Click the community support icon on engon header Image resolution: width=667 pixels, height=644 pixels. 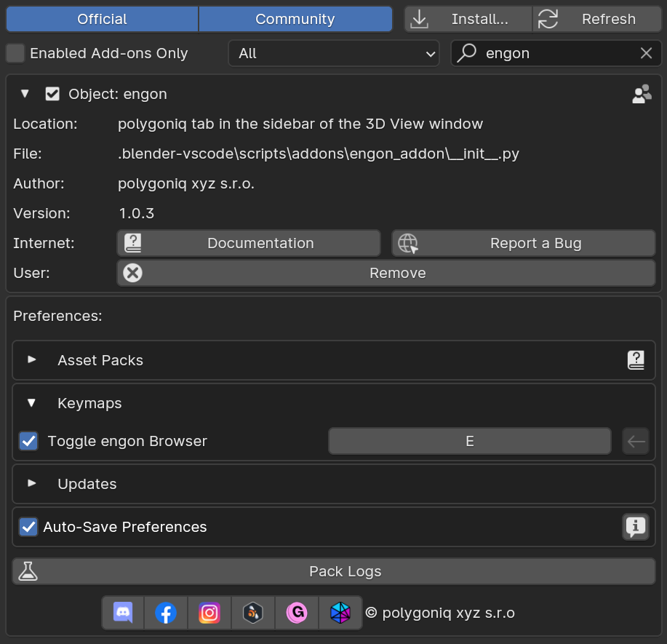click(641, 94)
